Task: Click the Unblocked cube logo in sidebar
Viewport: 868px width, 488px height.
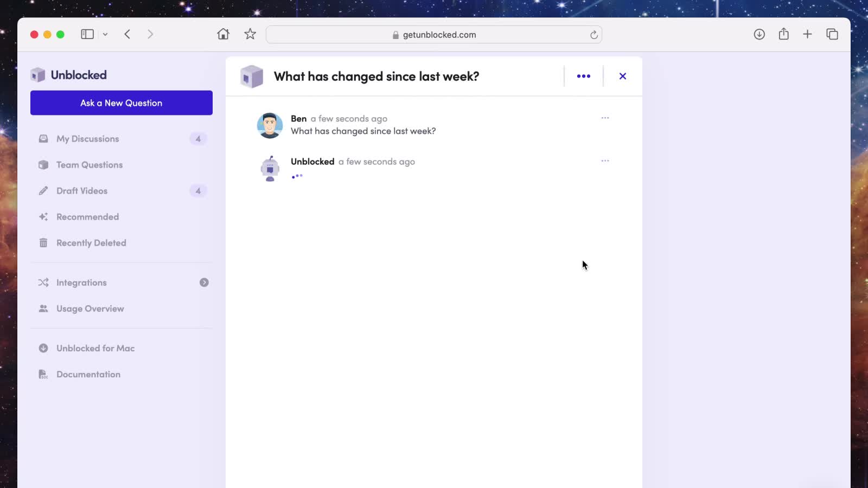Action: coord(37,75)
